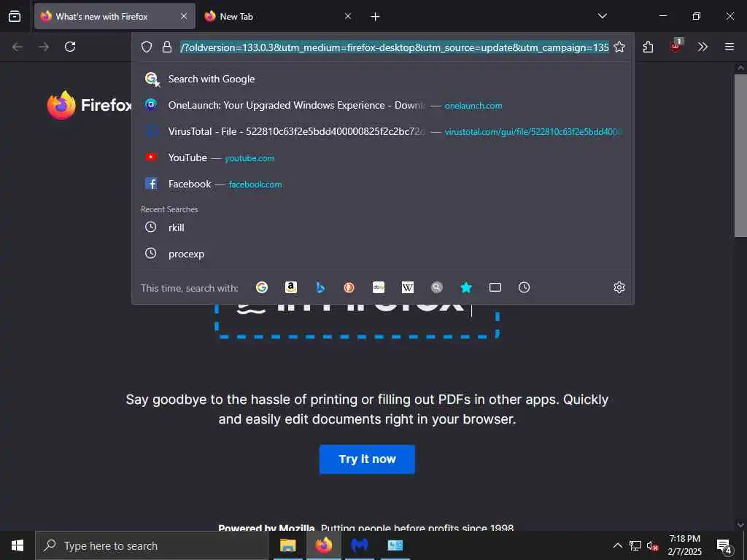Select recent search rkill
This screenshot has width=747, height=560.
point(382,227)
